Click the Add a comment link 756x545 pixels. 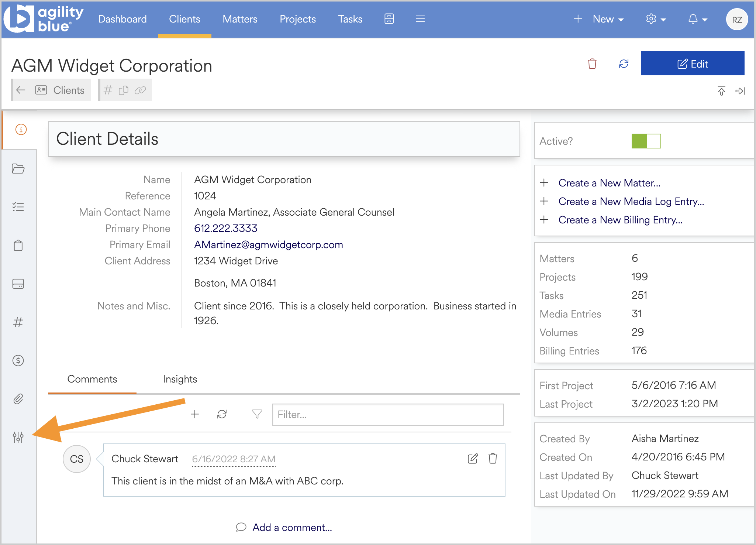pos(292,527)
